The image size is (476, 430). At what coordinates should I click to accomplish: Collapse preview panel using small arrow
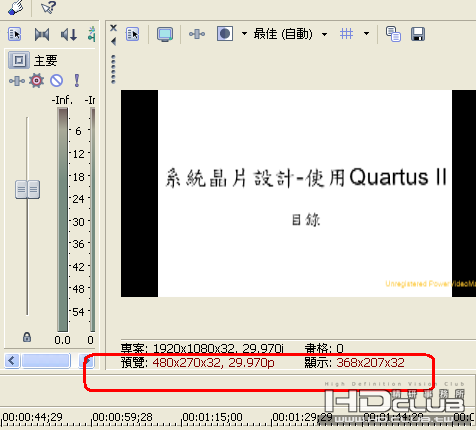[114, 41]
